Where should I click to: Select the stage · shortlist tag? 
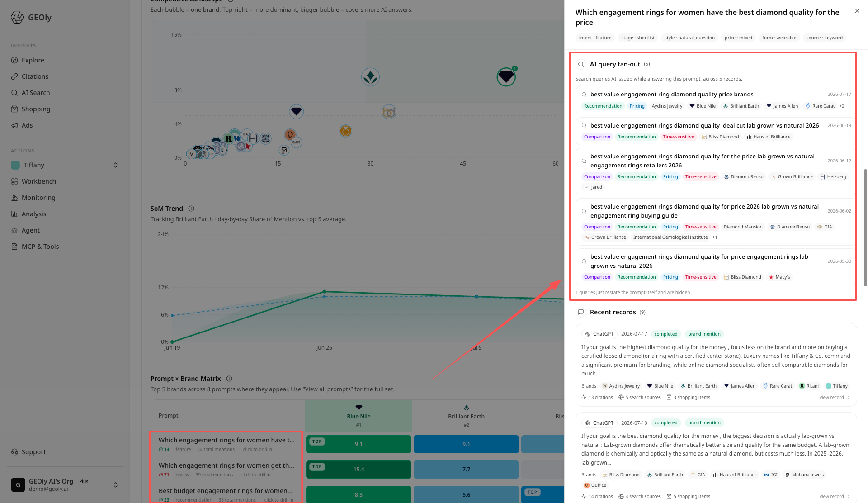coord(637,38)
